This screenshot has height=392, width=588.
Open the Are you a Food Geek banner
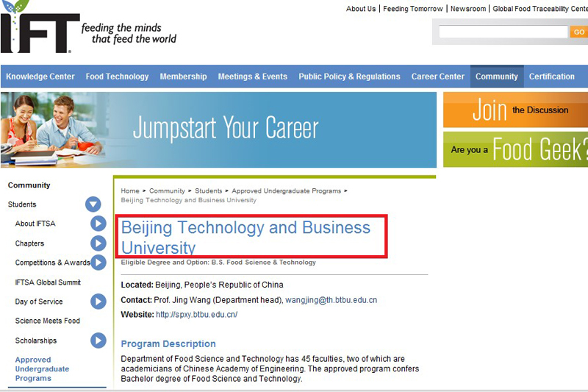(515, 149)
